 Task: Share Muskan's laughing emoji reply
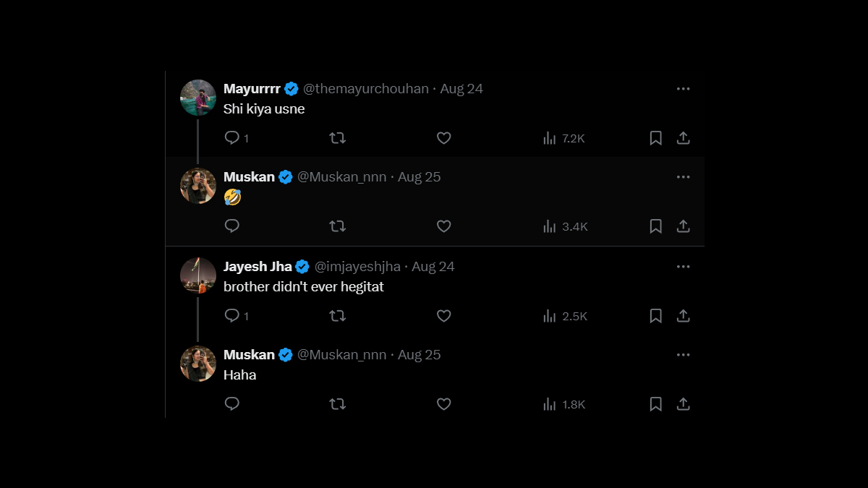tap(683, 226)
